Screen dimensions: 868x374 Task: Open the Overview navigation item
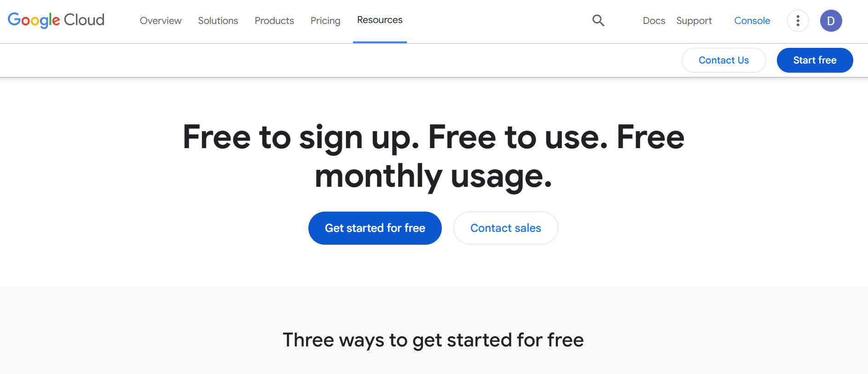click(160, 21)
